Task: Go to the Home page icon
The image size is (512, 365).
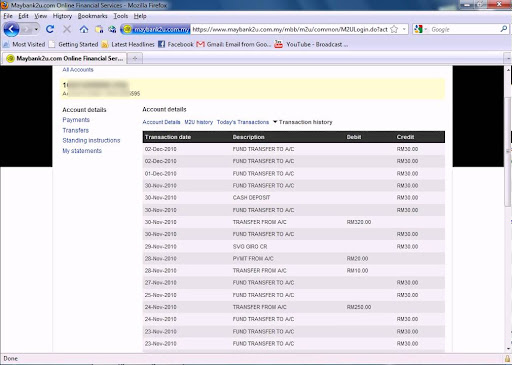Action: pyautogui.click(x=84, y=29)
